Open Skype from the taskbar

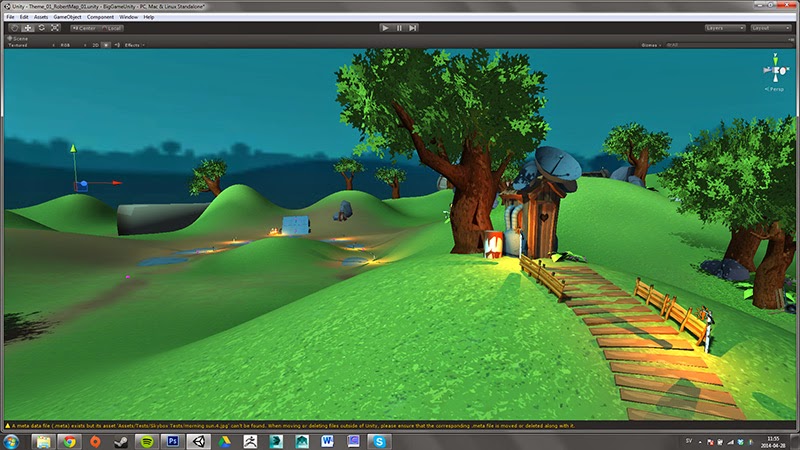click(x=381, y=440)
